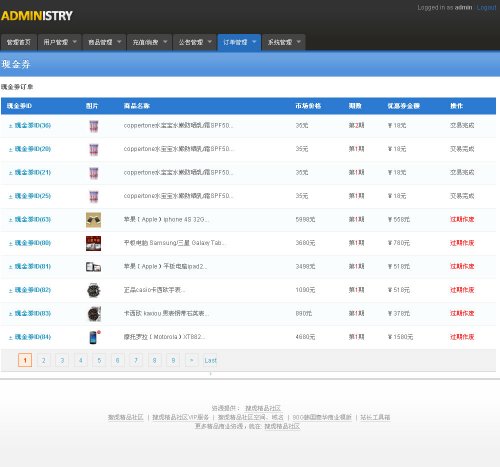This screenshot has height=467, width=500.
Task: Open coupon ID(83) link
Action: coord(33,313)
